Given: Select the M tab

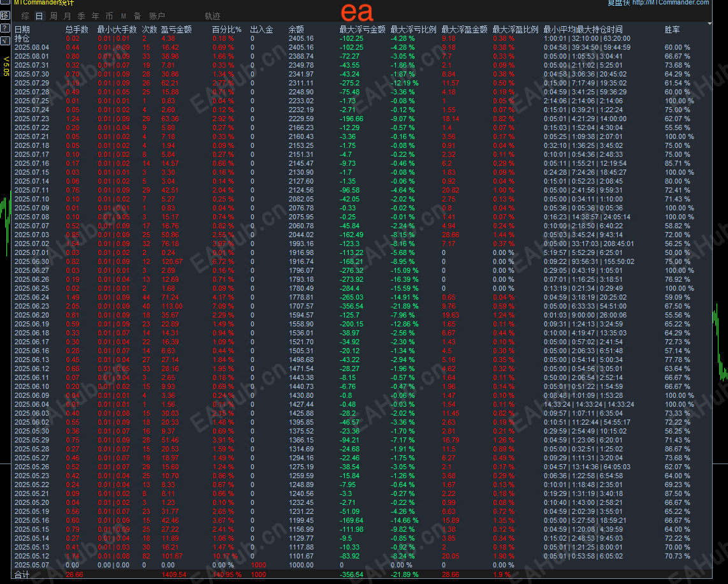Looking at the screenshot, I should (x=124, y=16).
